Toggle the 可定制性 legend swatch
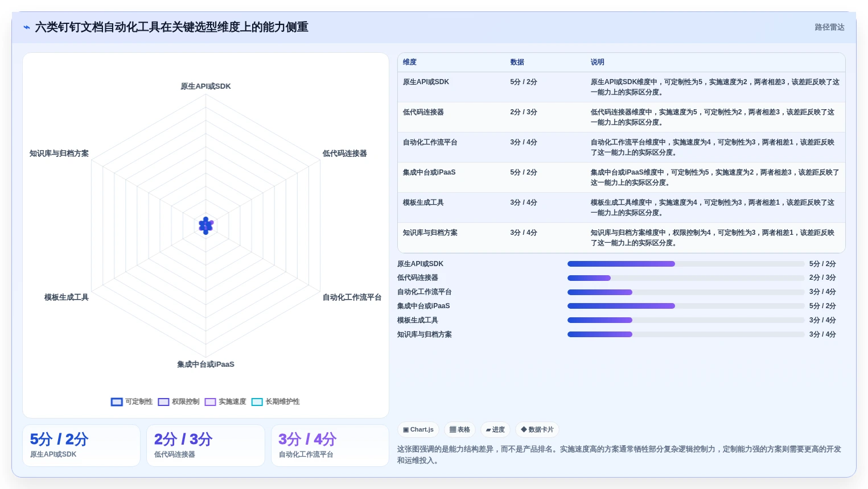Image resolution: width=868 pixels, height=489 pixels. pos(117,402)
